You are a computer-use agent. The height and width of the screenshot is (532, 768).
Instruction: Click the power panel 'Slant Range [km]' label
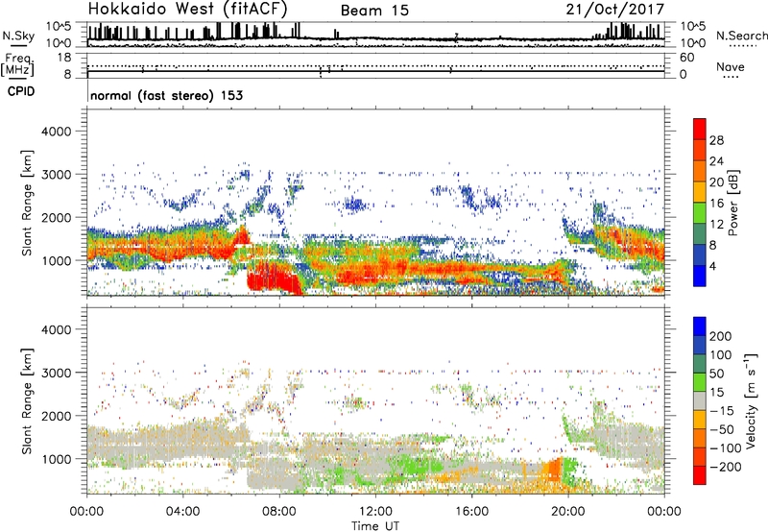[27, 203]
